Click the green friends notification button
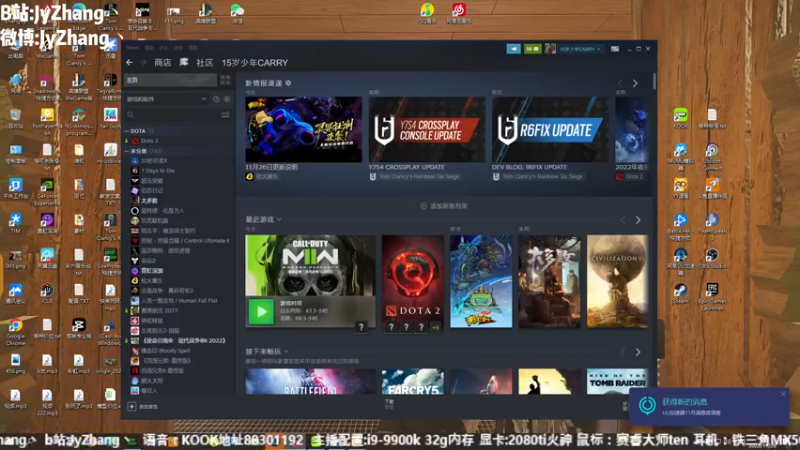Screen dimensions: 800x450 tap(532, 48)
